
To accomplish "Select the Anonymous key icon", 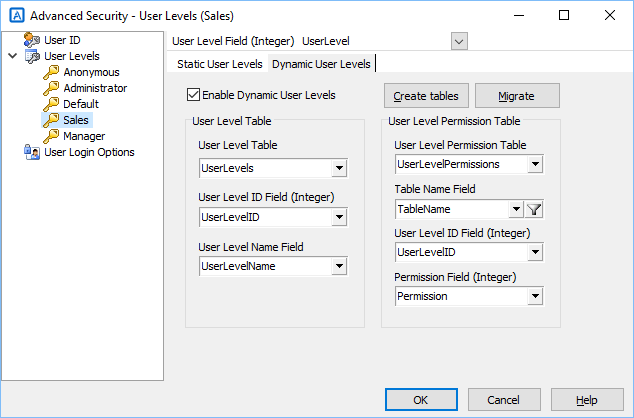I will [51, 72].
